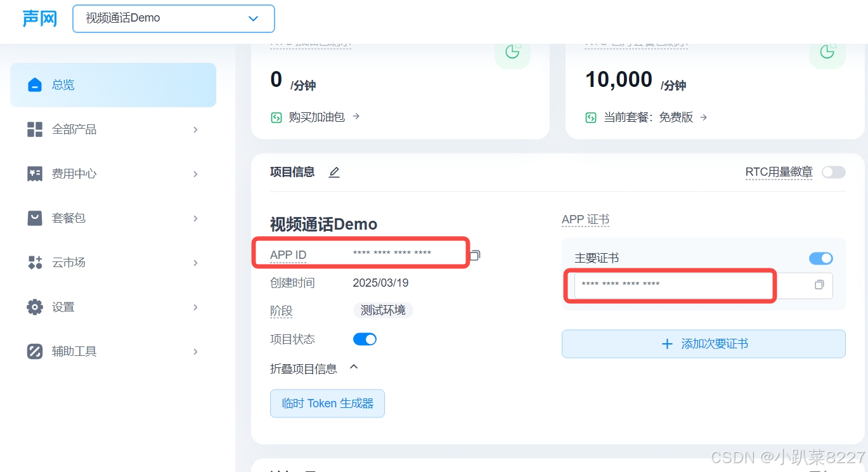This screenshot has width=868, height=472.
Task: Collapse 折叠项目信息 section
Action: click(x=314, y=369)
